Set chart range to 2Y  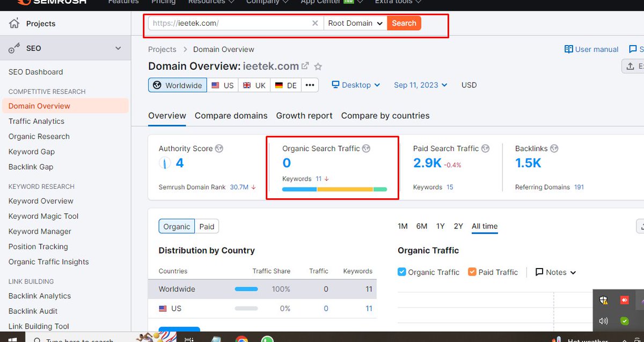click(458, 226)
